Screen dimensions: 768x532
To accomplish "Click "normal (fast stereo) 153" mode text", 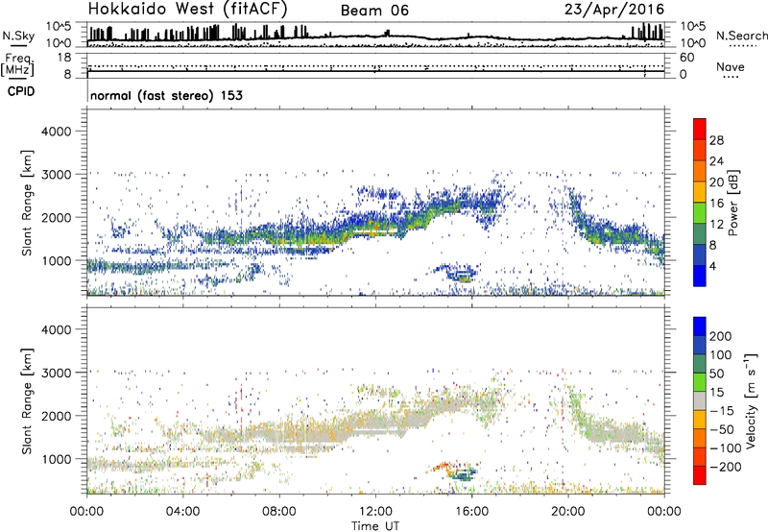I will point(166,95).
